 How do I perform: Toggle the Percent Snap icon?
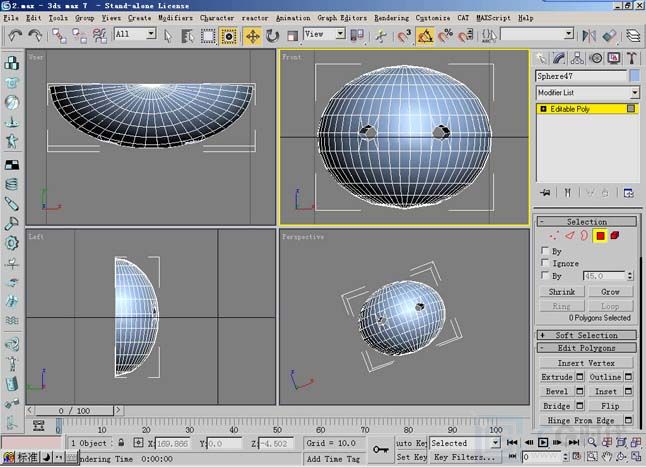(445, 36)
